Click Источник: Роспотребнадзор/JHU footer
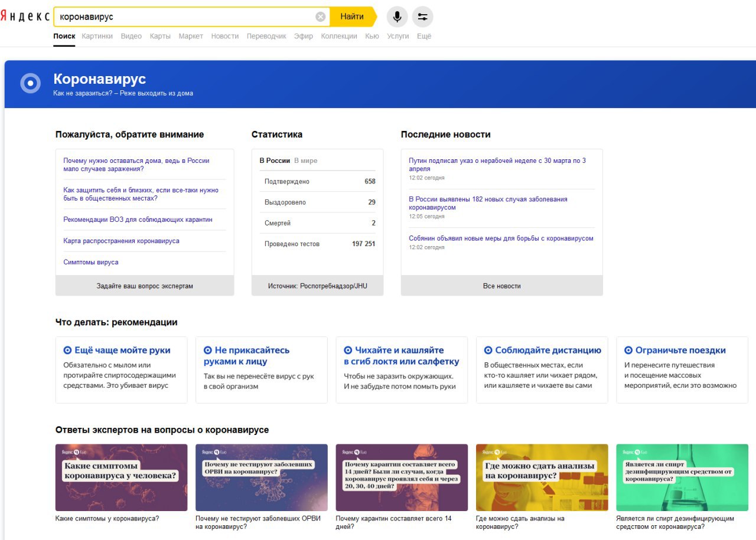 (x=317, y=286)
